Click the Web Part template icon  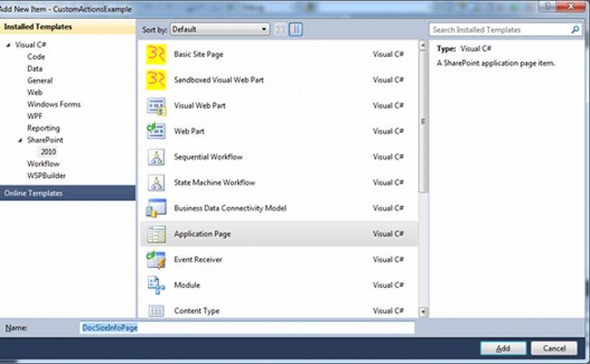point(156,131)
